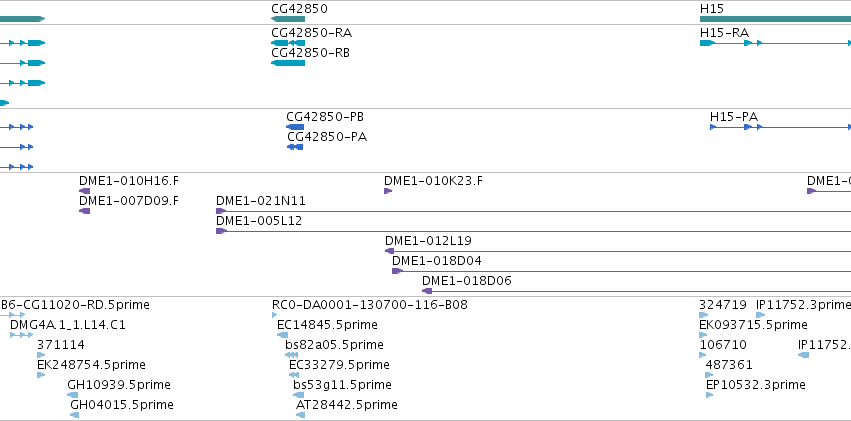Select DME1-007D09.F clone marker
The width and height of the screenshot is (851, 421).
pos(84,211)
